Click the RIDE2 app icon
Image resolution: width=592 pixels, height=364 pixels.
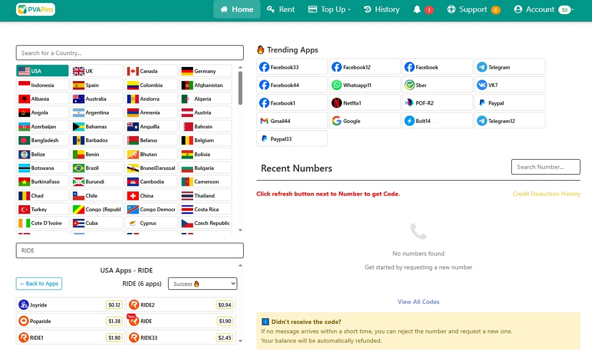click(134, 305)
